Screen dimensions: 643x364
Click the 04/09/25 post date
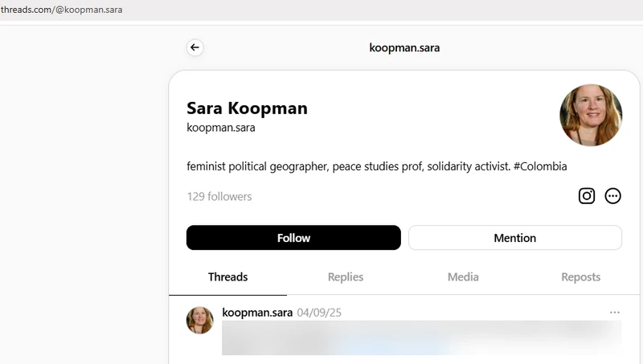pos(319,313)
